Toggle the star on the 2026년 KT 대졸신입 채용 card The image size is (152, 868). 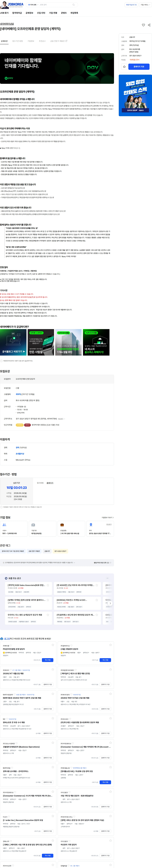click(x=53, y=670)
